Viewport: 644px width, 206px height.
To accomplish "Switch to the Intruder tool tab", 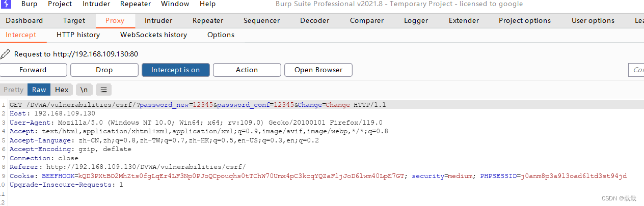I will point(158,21).
